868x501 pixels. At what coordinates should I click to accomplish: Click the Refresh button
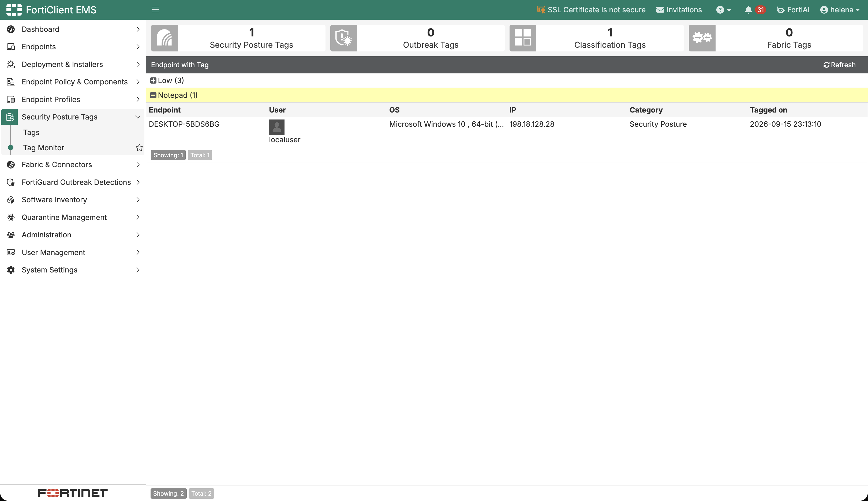point(839,65)
